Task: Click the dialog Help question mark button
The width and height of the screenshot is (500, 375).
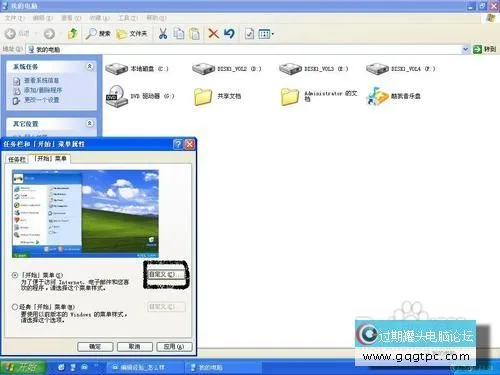Action: click(x=178, y=144)
